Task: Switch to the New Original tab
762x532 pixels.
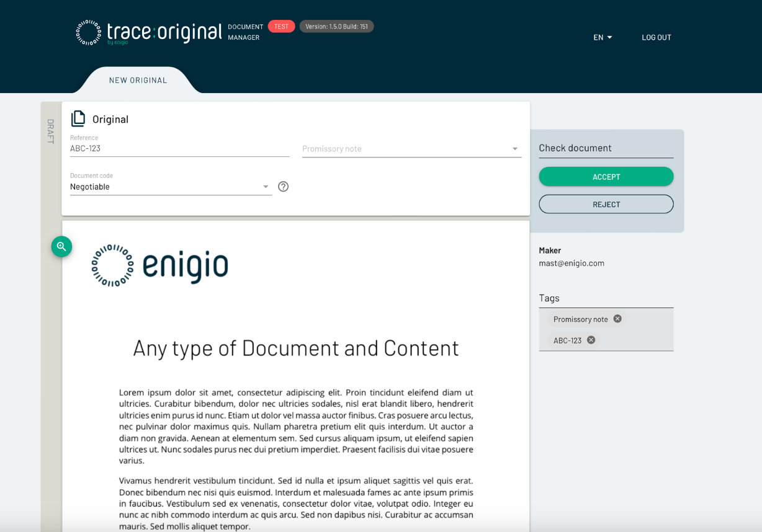Action: click(x=138, y=80)
